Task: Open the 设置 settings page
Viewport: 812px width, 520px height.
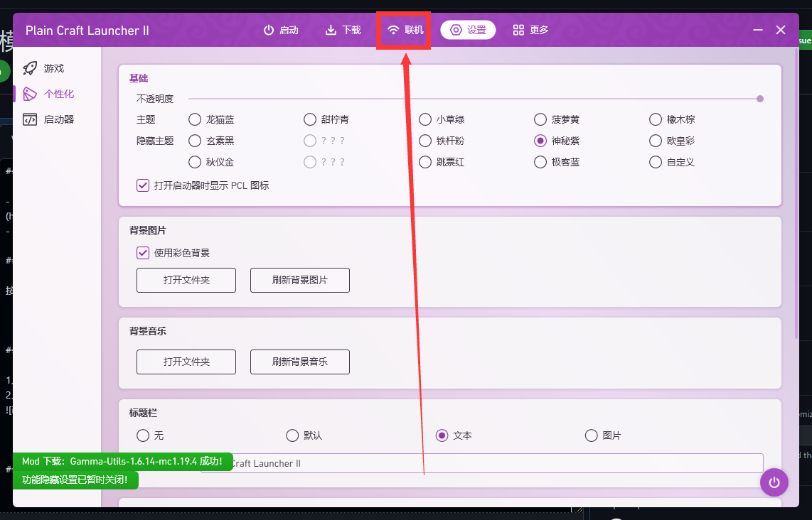Action: pyautogui.click(x=468, y=30)
